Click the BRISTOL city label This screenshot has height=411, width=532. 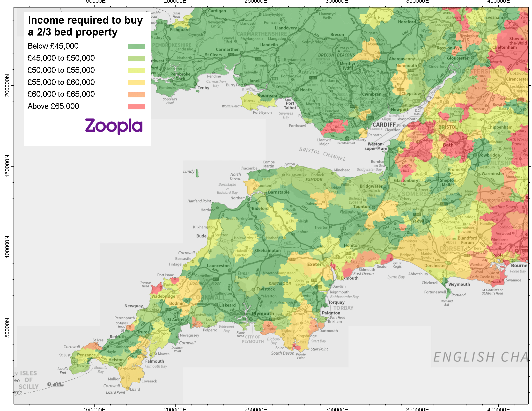(x=448, y=127)
